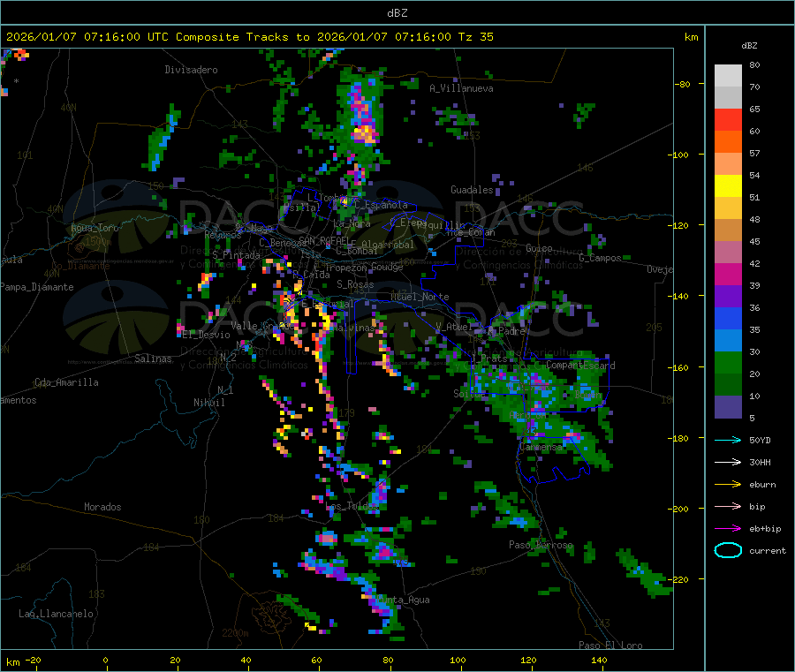Click the 'Morados' place label

point(102,507)
